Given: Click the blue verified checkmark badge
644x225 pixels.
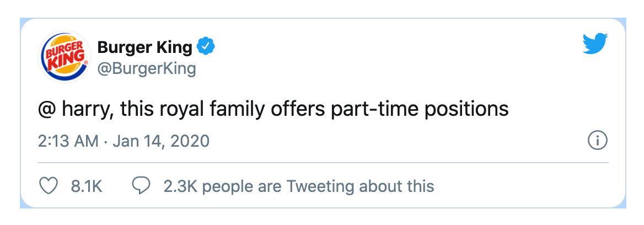Looking at the screenshot, I should tap(206, 48).
